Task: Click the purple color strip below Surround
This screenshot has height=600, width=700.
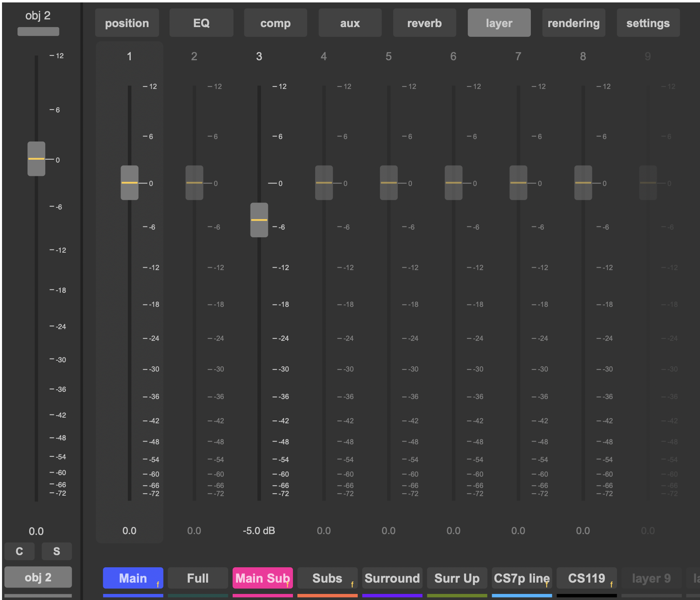Action: click(x=392, y=596)
